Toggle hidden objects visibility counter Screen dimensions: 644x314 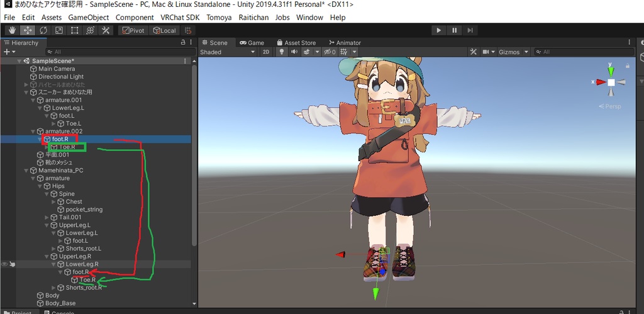click(x=330, y=52)
